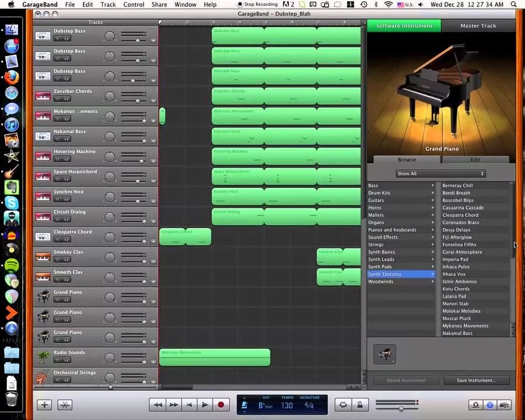Show automation for first Dubstep Bass track

153,40
